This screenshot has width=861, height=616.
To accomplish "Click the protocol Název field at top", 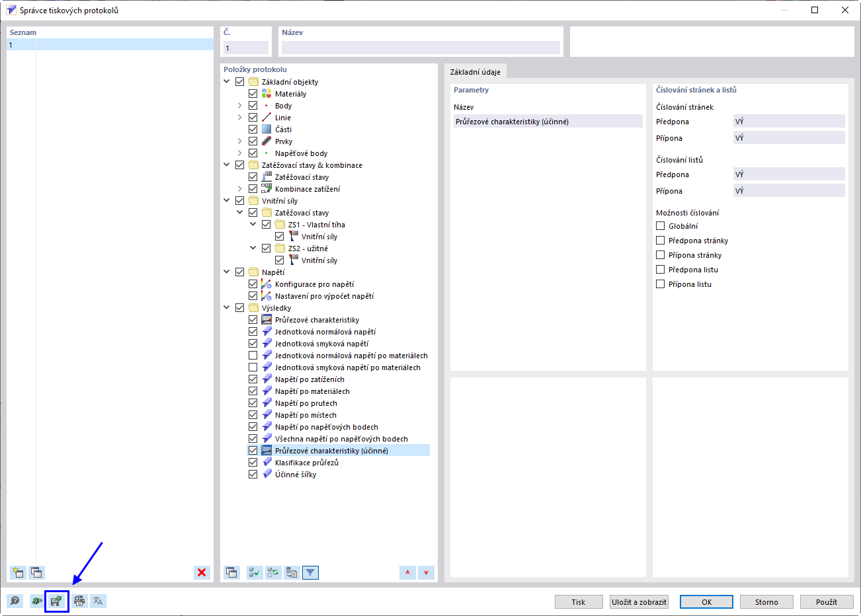I will tap(421, 48).
